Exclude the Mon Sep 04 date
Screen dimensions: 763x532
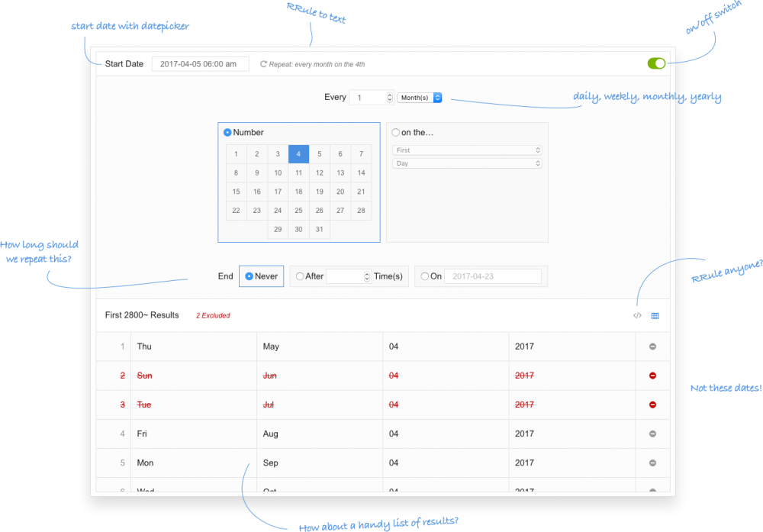(x=652, y=463)
